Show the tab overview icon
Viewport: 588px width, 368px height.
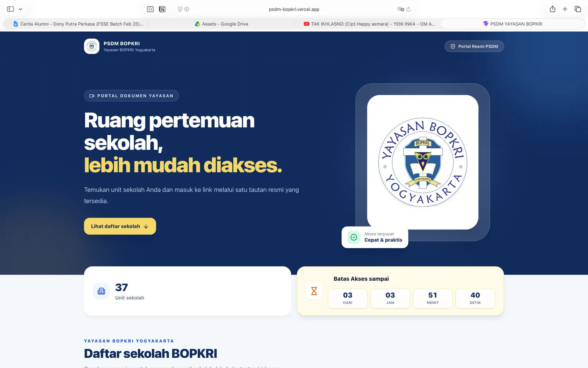(578, 9)
